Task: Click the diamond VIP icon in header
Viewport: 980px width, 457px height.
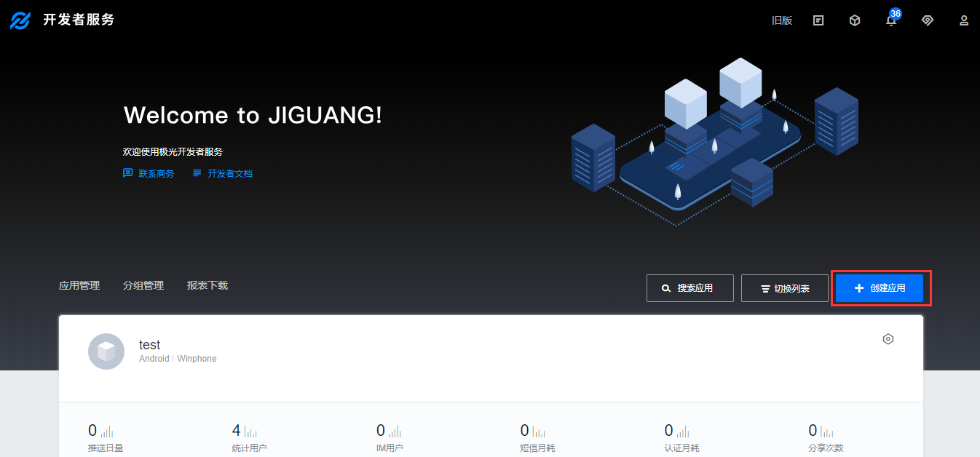Action: [928, 20]
